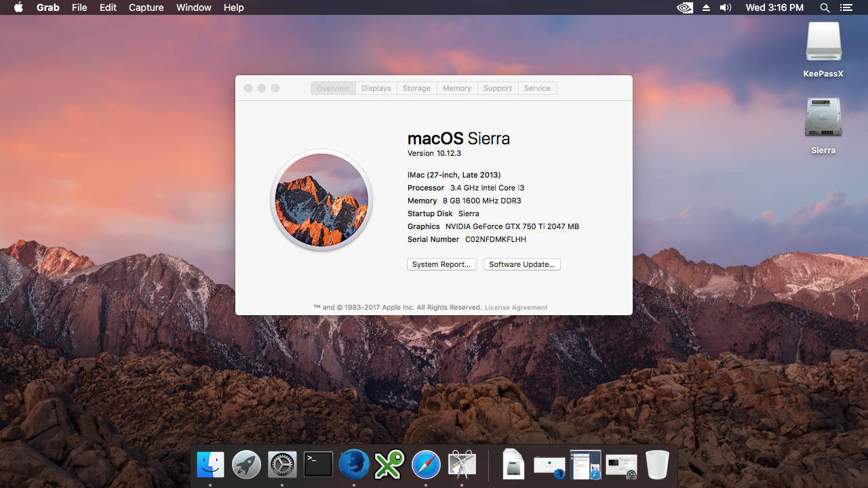Restore minimized System Preferences window in Dock
This screenshot has width=868, height=488.
click(x=621, y=466)
